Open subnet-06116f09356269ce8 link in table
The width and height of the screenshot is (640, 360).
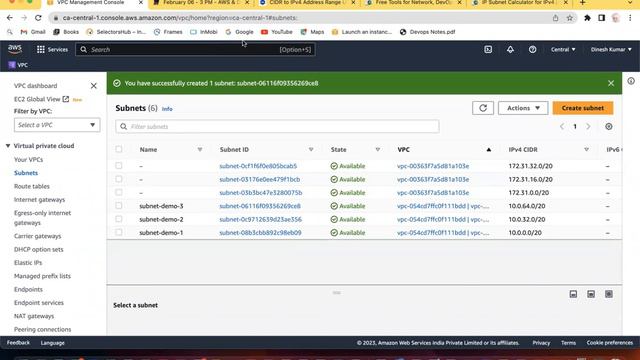pos(260,206)
